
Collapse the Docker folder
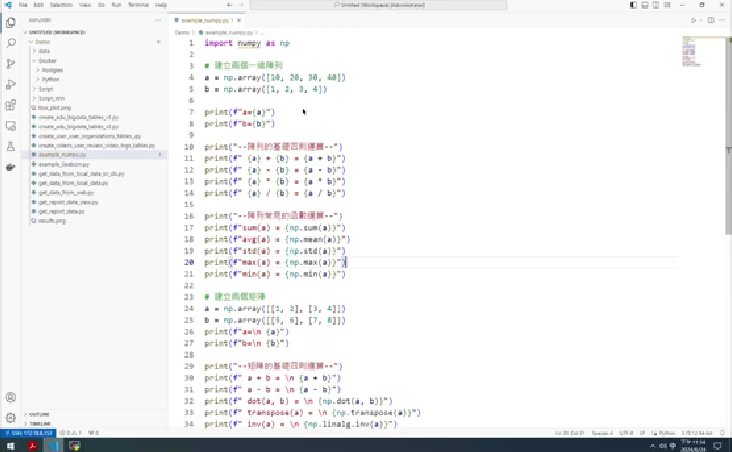[x=47, y=61]
